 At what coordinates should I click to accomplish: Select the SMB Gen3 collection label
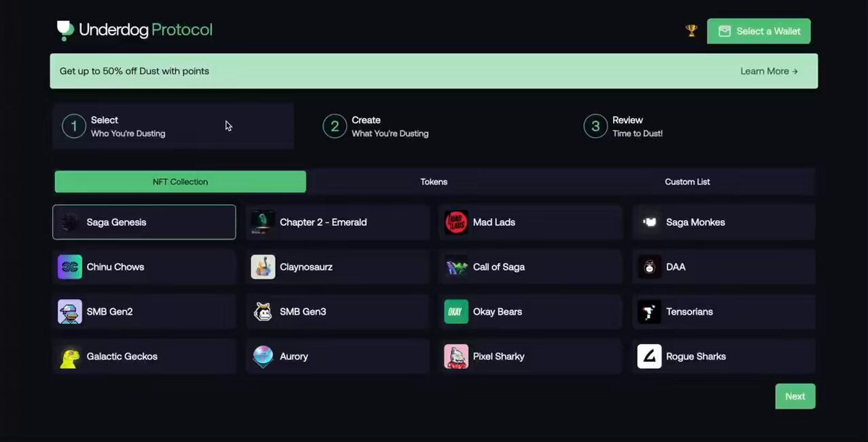tap(303, 312)
